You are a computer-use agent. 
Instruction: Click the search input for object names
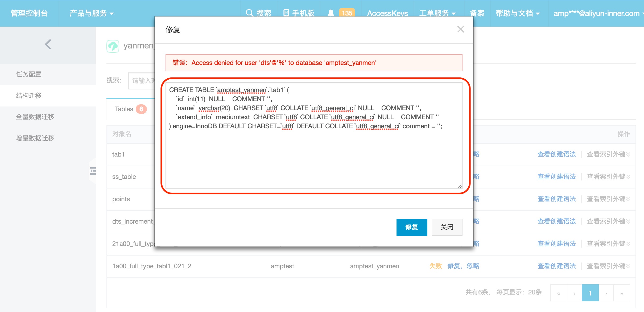[142, 81]
